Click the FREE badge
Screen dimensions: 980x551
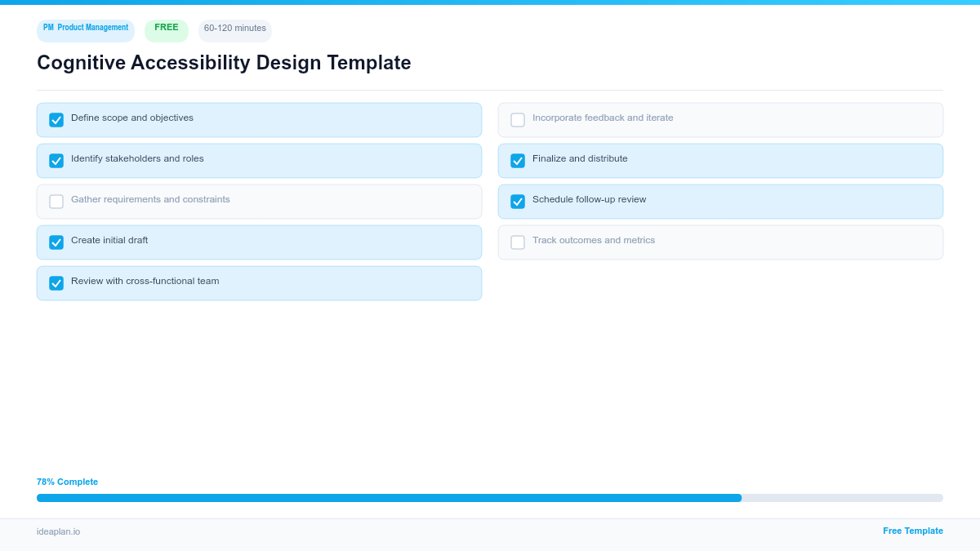[x=167, y=30]
